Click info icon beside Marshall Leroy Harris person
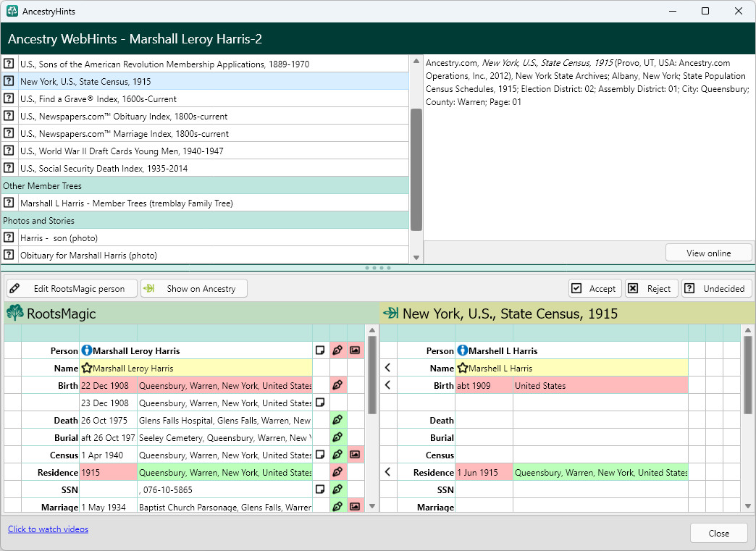The width and height of the screenshot is (756, 551). (87, 350)
